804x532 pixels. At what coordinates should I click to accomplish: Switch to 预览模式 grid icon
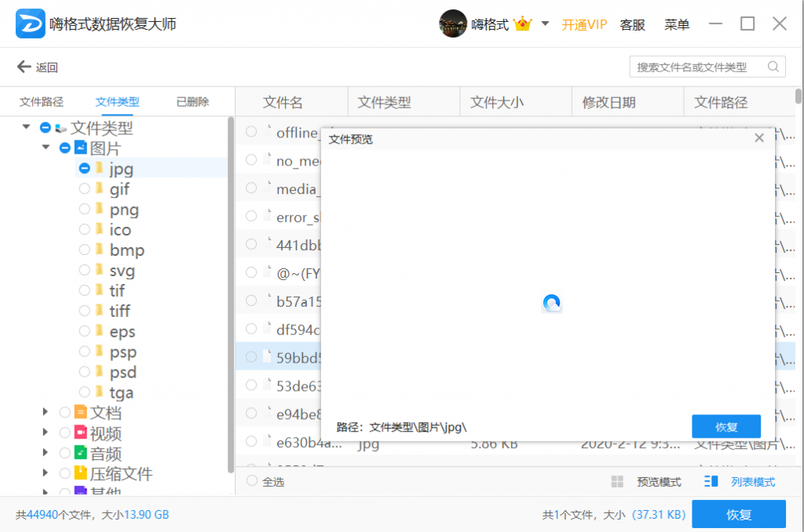[x=617, y=481]
